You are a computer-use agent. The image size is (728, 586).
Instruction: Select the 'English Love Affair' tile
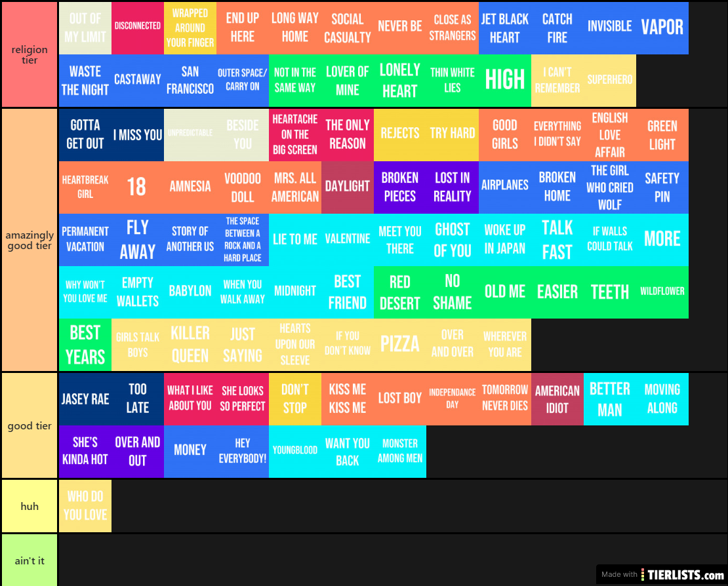point(609,135)
